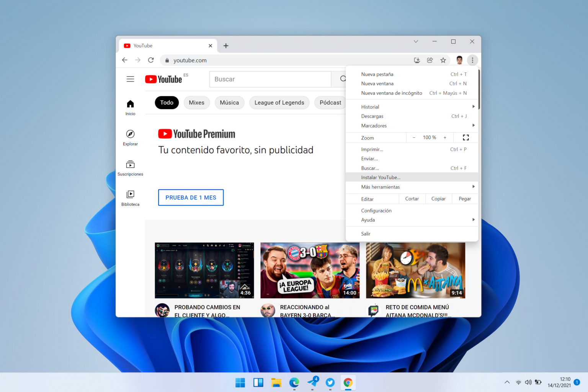Expand the Ayuda submenu
588x392 pixels.
tap(412, 220)
